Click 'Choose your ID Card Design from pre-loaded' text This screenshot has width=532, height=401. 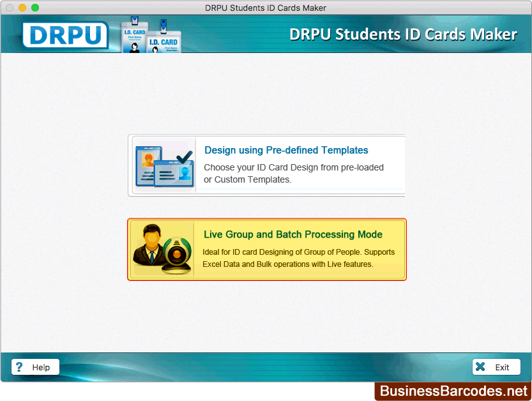(x=294, y=167)
